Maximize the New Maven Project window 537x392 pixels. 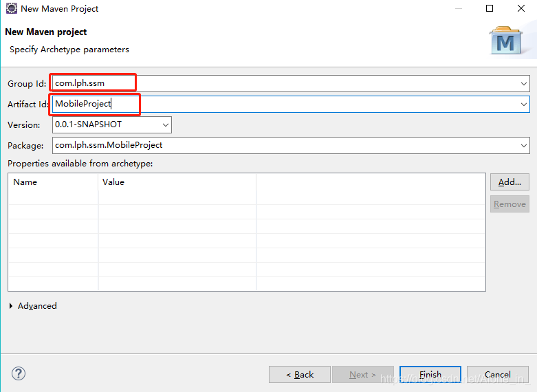(490, 8)
